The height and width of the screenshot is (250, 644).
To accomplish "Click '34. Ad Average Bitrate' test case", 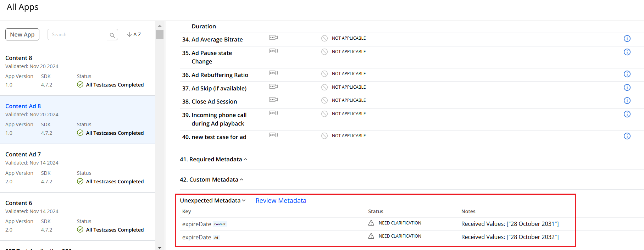I will [x=212, y=39].
